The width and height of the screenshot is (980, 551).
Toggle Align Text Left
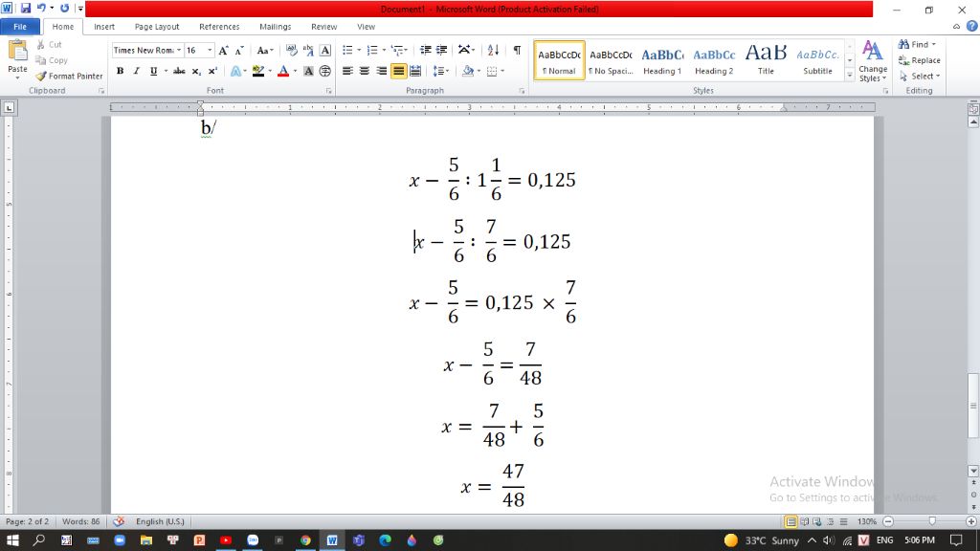point(347,71)
